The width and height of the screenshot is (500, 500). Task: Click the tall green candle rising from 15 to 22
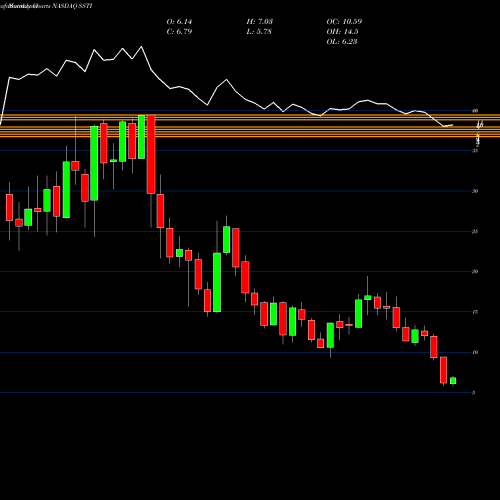[x=217, y=282]
